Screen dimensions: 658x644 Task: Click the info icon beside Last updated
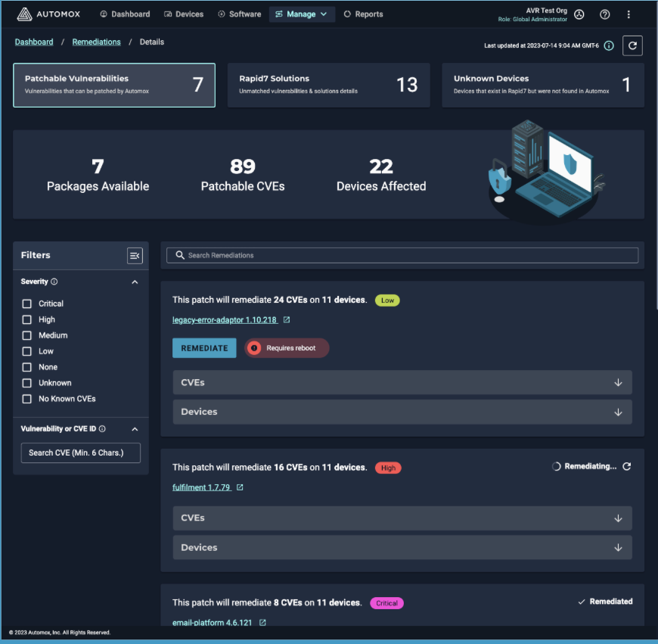(x=609, y=45)
